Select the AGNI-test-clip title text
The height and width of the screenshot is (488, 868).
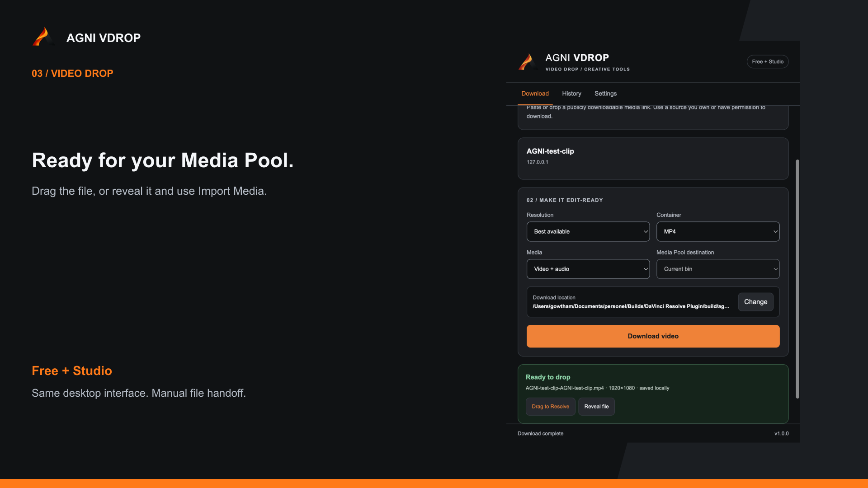[x=550, y=151]
